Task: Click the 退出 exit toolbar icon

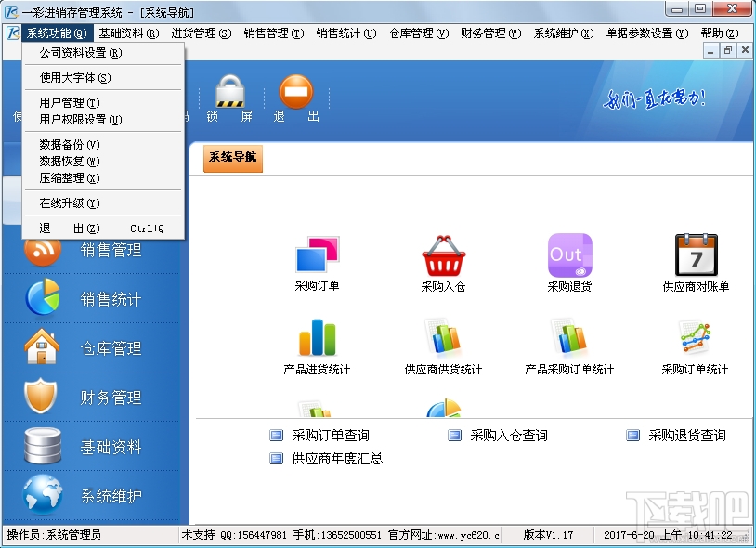Action: (295, 93)
